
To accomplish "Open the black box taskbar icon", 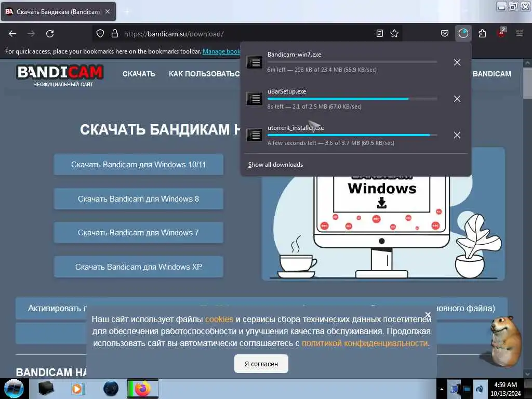I will pos(46,389).
